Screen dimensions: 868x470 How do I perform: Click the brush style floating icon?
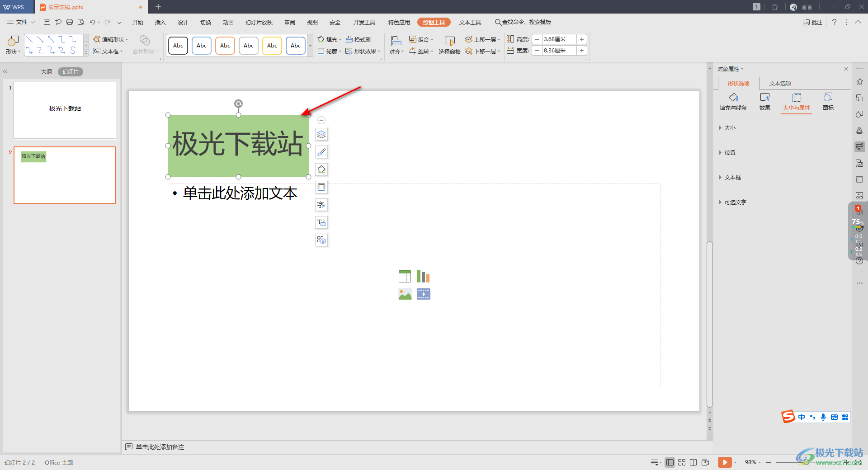pos(321,152)
